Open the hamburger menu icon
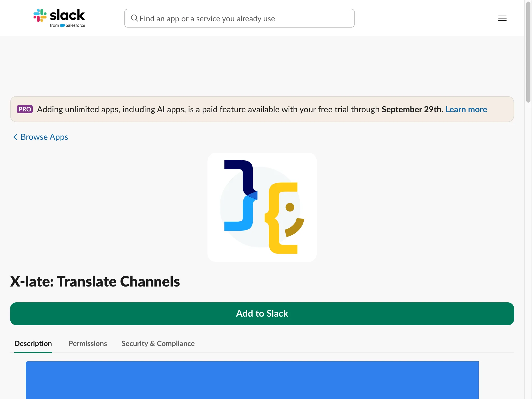 (502, 18)
